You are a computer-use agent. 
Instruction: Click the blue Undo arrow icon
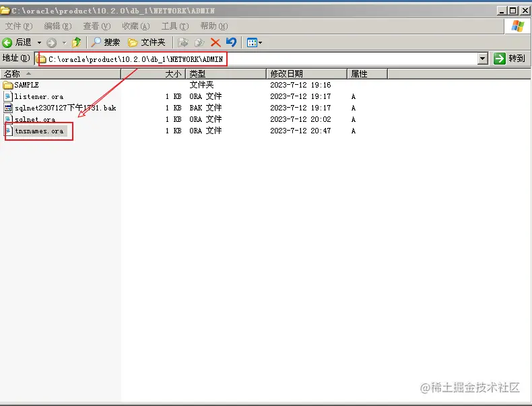[232, 42]
